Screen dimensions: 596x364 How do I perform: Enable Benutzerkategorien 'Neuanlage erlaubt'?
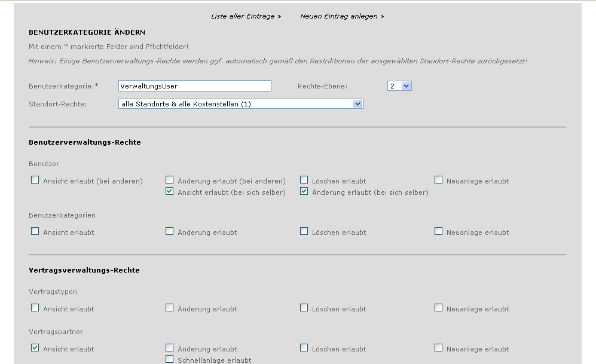tap(439, 231)
